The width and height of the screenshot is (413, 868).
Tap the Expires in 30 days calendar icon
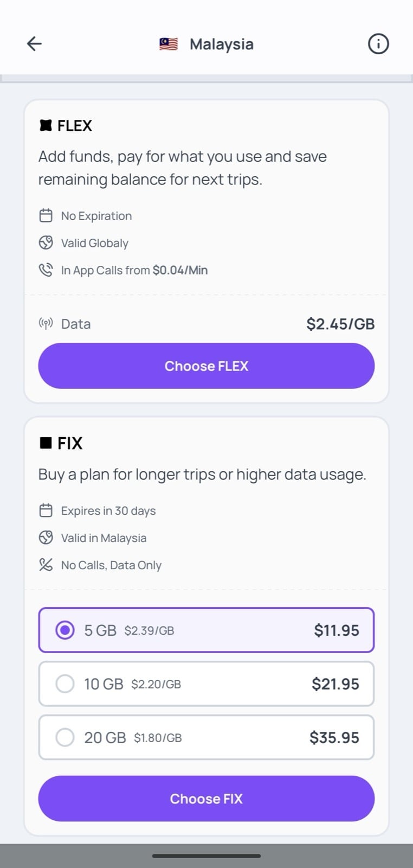pos(46,511)
